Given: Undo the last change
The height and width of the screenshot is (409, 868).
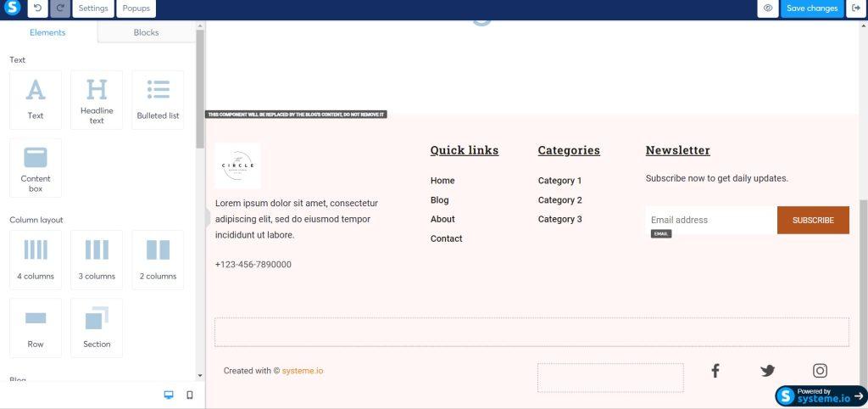Looking at the screenshot, I should 37,8.
